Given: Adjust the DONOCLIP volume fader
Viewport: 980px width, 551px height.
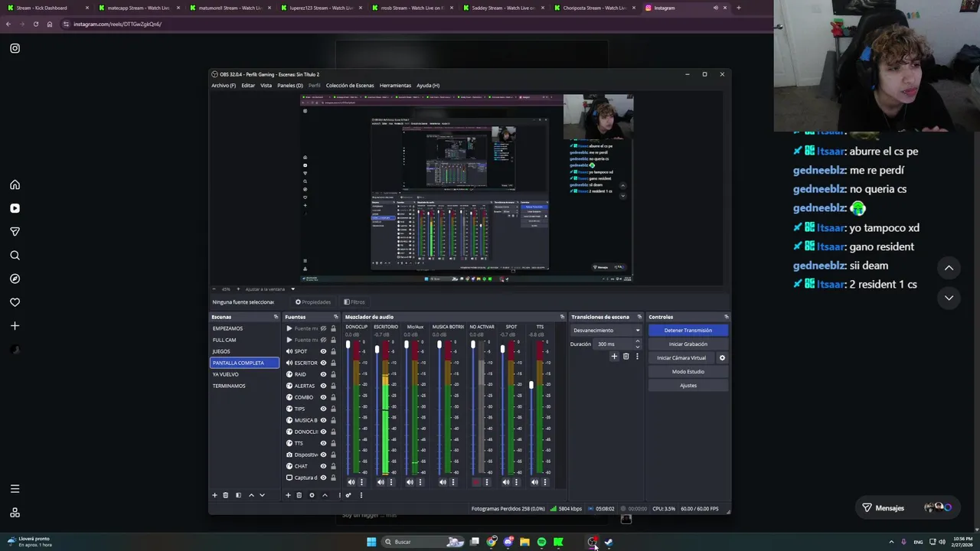Looking at the screenshot, I should point(348,344).
